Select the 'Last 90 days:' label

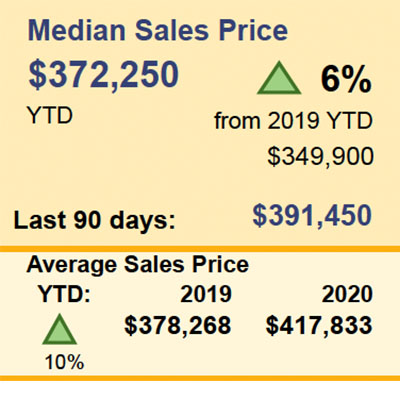94,221
